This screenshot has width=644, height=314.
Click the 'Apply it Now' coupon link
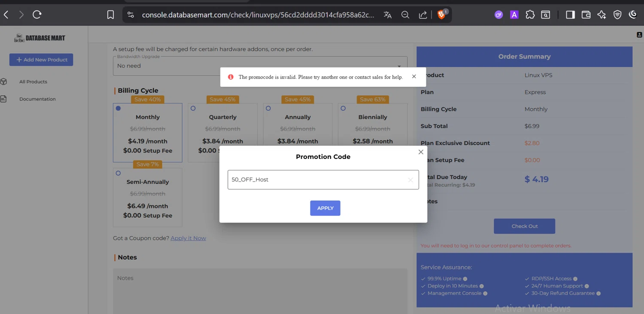[x=188, y=238]
